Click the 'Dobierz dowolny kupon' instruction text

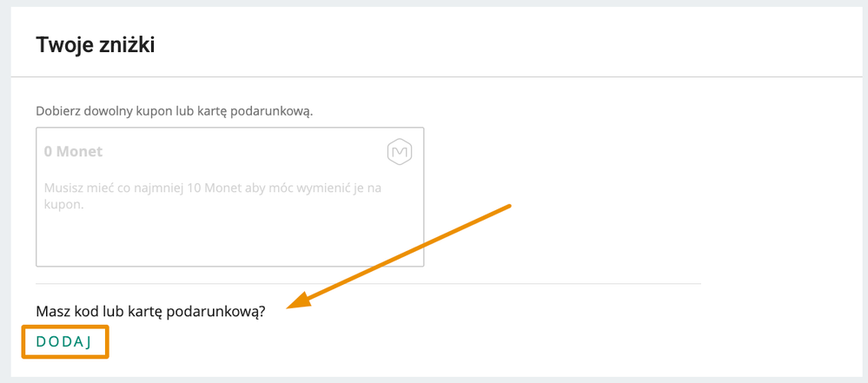click(175, 111)
